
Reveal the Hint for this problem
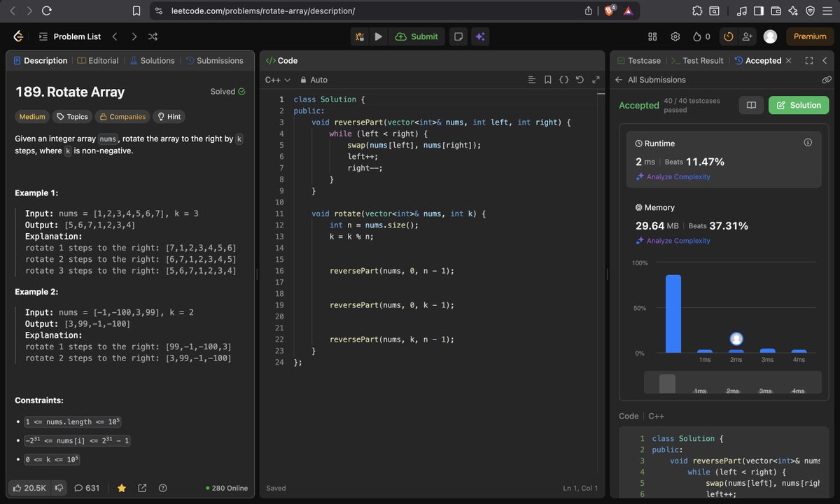pyautogui.click(x=169, y=116)
